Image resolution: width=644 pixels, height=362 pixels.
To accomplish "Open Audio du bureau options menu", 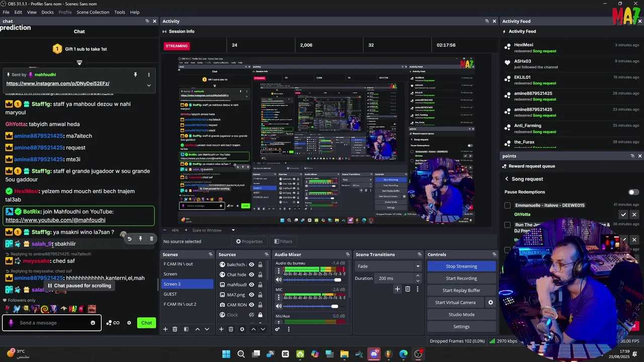I will pos(279,270).
